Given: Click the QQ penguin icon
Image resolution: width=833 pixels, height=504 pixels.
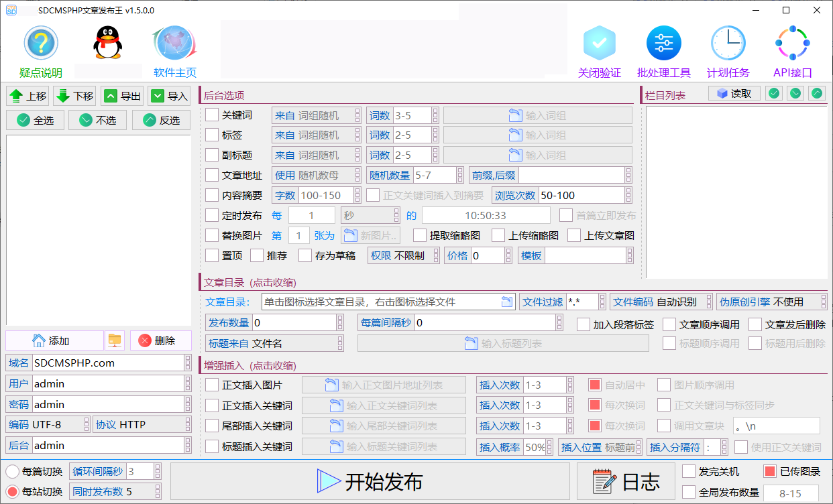Looking at the screenshot, I should pyautogui.click(x=108, y=44).
